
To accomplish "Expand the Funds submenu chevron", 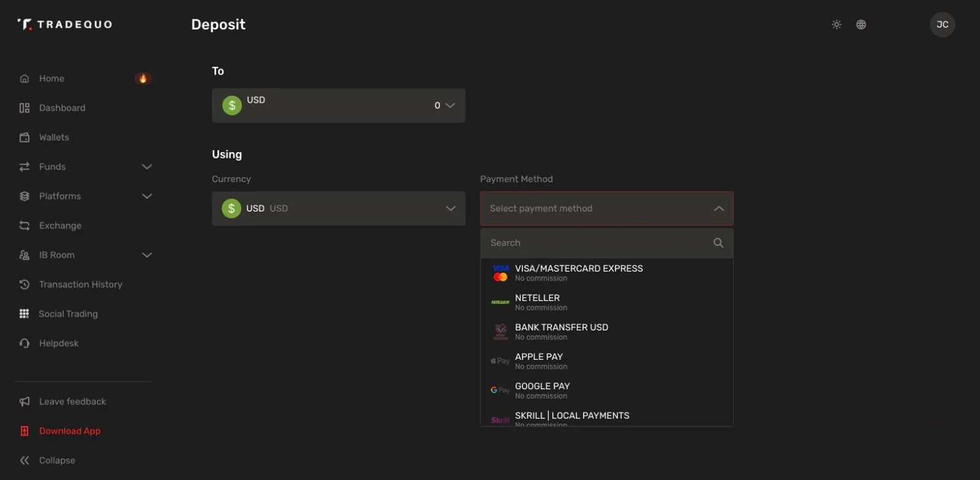I will 147,167.
